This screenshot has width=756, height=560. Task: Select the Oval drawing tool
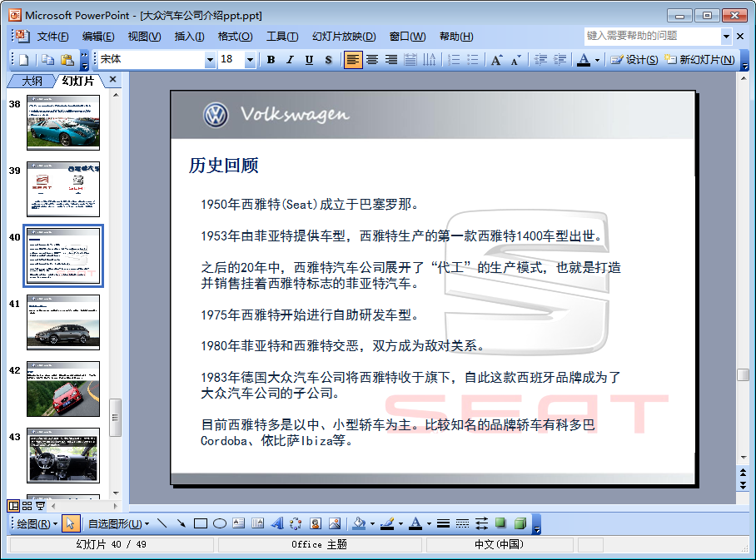coord(220,523)
